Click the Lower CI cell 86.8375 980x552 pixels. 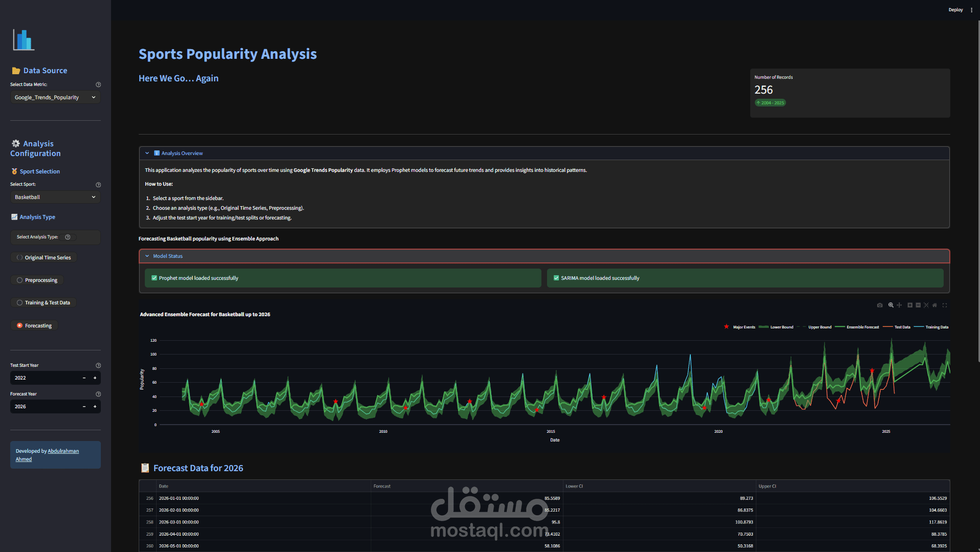coord(659,510)
